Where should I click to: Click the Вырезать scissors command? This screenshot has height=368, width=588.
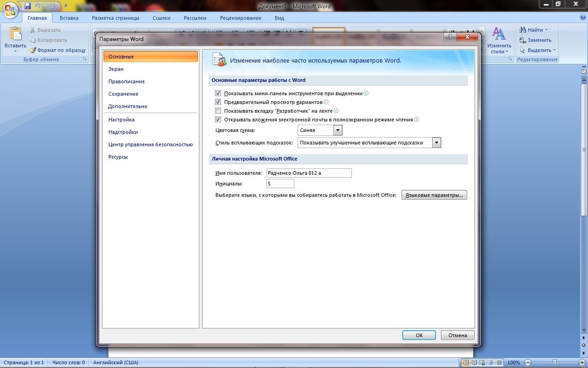[x=45, y=30]
